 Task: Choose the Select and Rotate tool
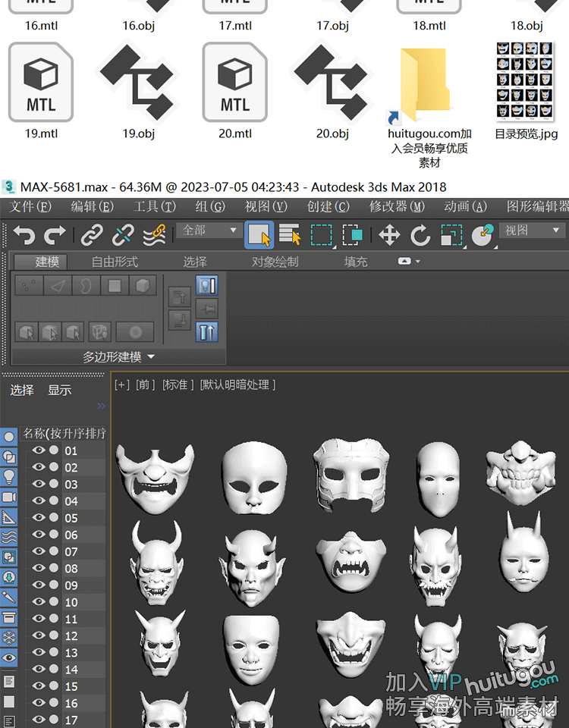[x=420, y=235]
